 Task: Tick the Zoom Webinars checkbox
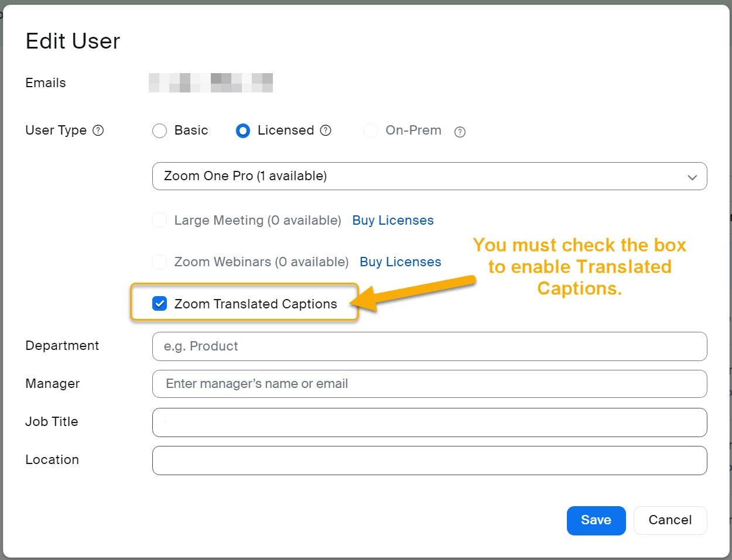(x=159, y=262)
